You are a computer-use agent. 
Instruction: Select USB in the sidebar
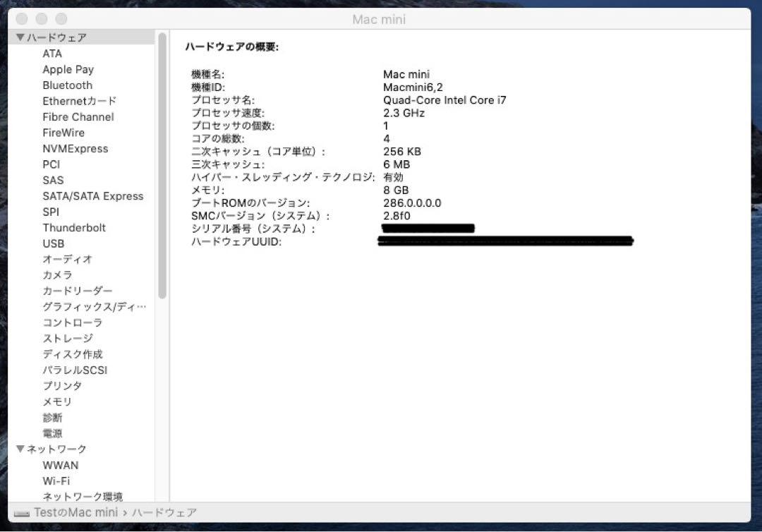(x=53, y=243)
